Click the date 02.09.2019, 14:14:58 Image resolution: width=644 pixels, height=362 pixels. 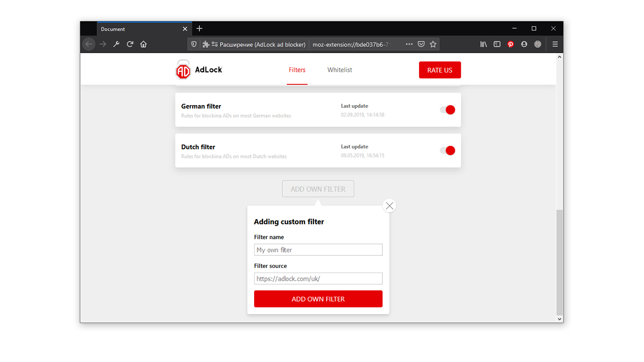[363, 115]
